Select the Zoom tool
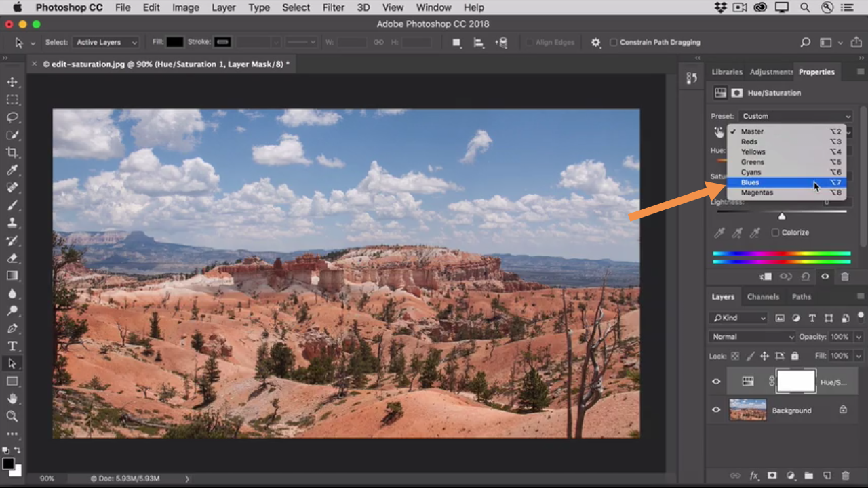The width and height of the screenshot is (868, 488). click(12, 416)
